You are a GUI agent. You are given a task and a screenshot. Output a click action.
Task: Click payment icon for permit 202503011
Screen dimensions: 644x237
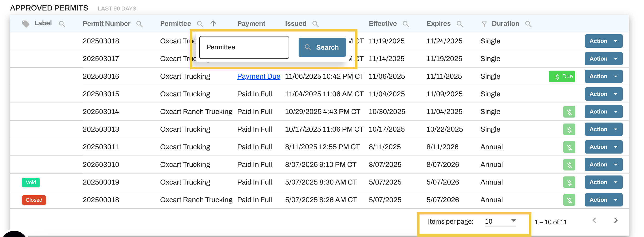tap(569, 147)
